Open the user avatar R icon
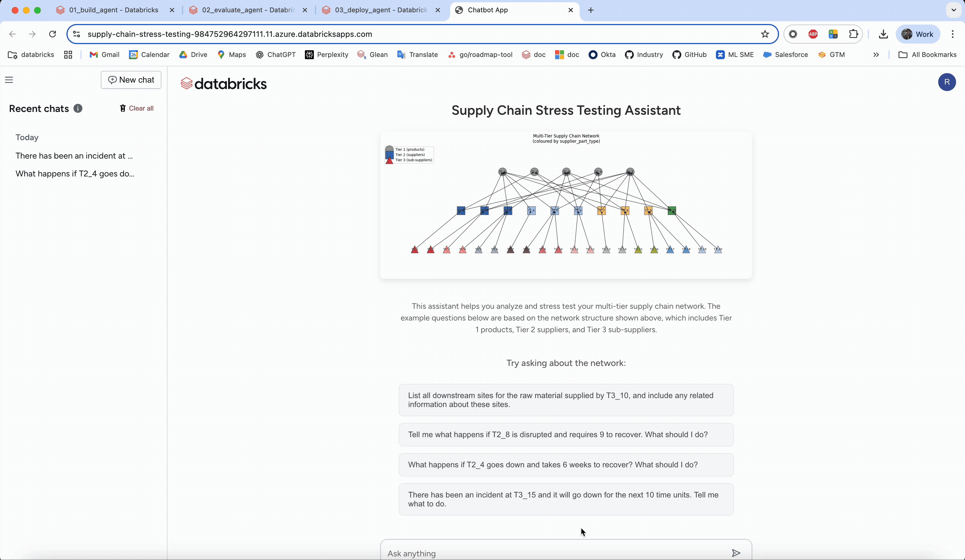The width and height of the screenshot is (965, 560). pos(947,82)
